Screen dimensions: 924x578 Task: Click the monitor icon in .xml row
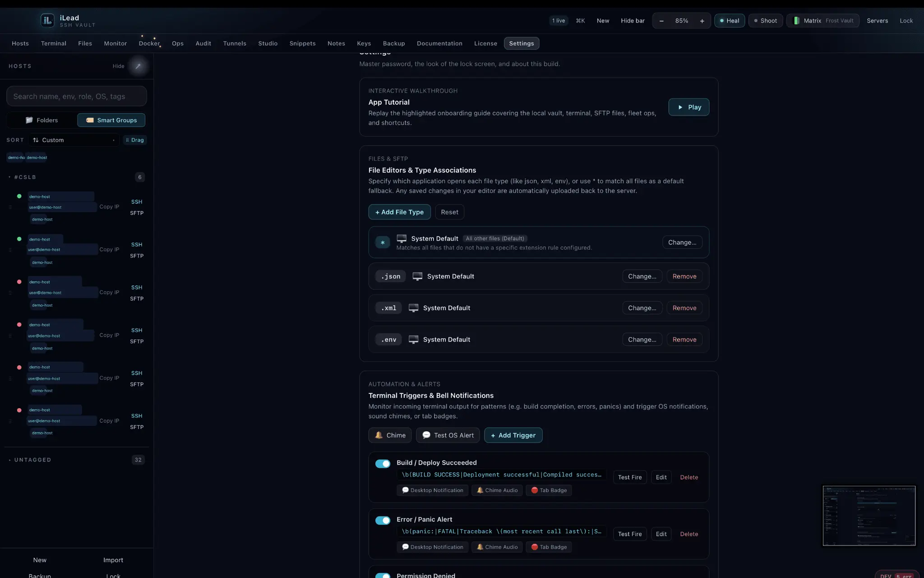point(413,308)
